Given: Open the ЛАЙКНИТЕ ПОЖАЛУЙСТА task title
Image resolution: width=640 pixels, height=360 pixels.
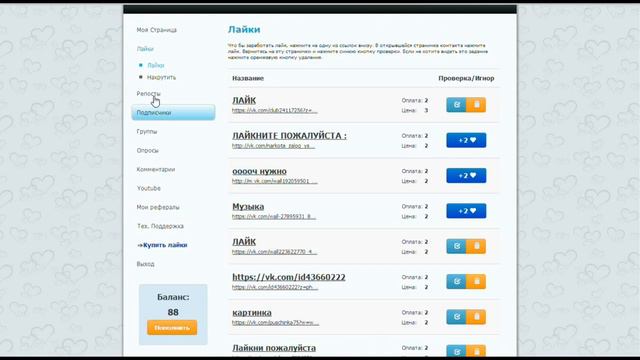Looking at the screenshot, I should (x=289, y=136).
